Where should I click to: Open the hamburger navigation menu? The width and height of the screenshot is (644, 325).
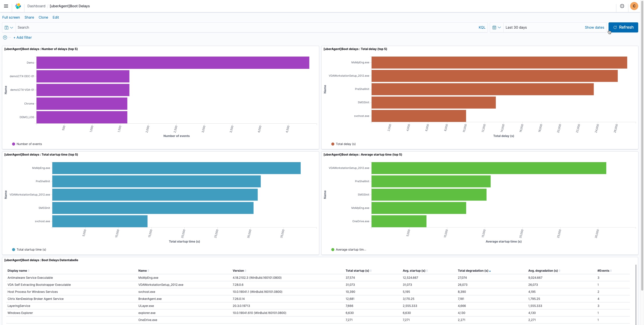coord(6,6)
